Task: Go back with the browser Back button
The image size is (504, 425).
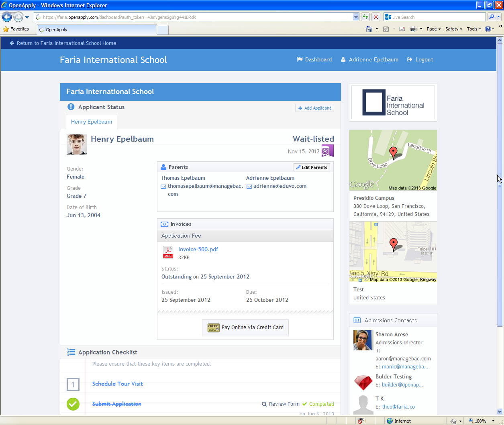Action: pos(7,17)
